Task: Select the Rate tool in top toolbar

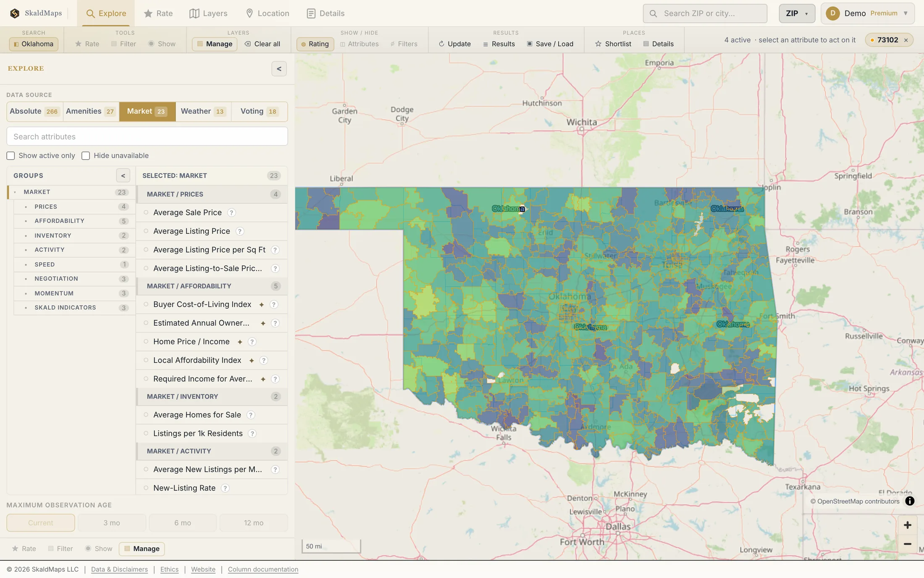Action: tap(87, 44)
